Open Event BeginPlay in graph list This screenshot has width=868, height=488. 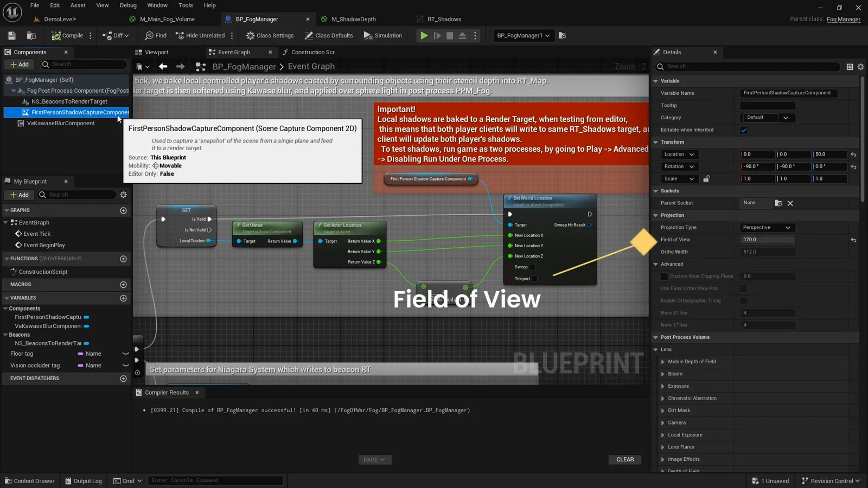pos(44,245)
